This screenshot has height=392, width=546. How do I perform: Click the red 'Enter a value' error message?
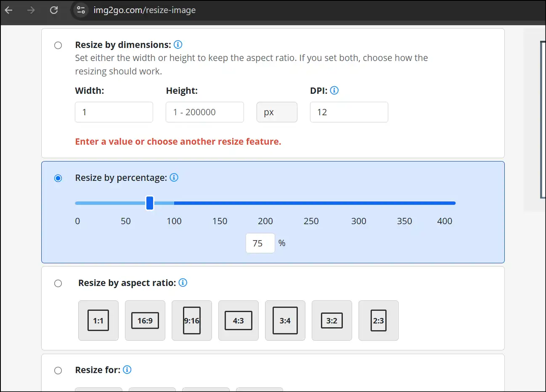[x=178, y=142]
